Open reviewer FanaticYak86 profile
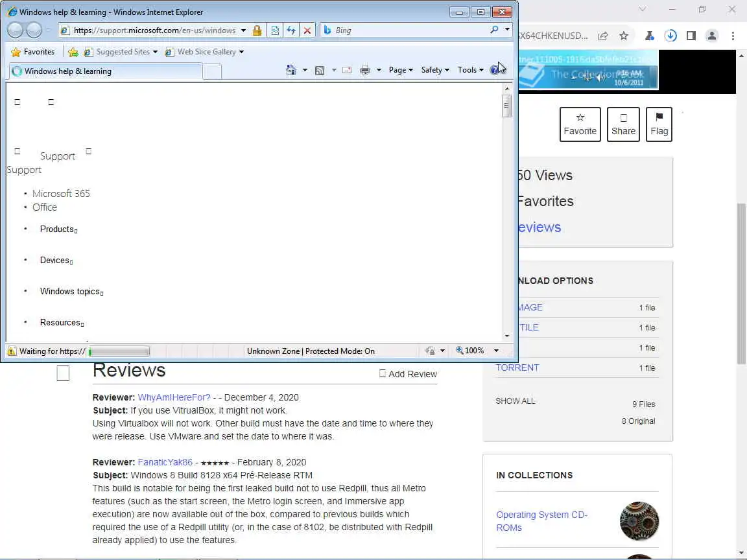 (x=165, y=462)
